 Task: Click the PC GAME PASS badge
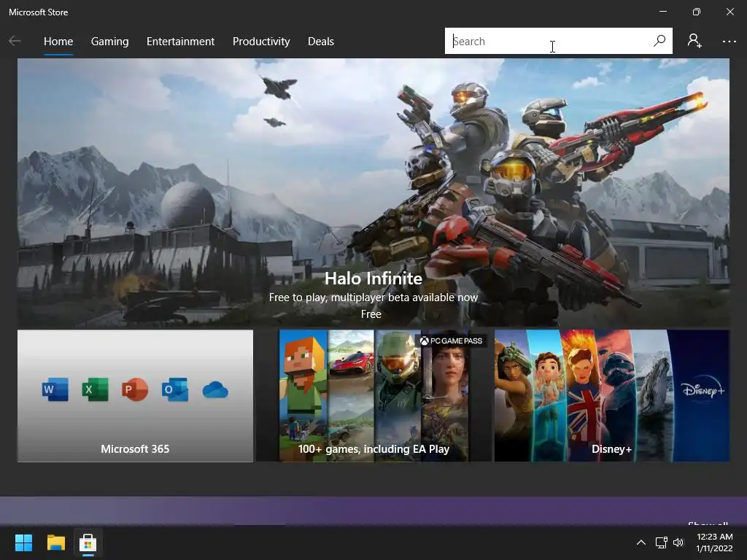click(x=451, y=341)
